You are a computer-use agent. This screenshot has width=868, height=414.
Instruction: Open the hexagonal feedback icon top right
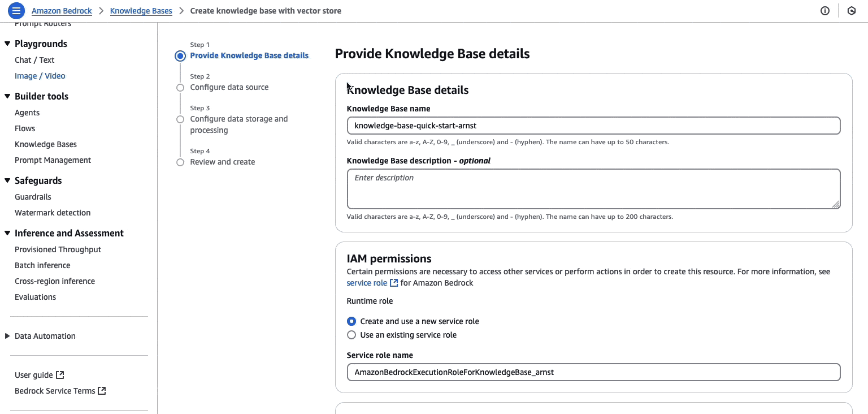(852, 11)
